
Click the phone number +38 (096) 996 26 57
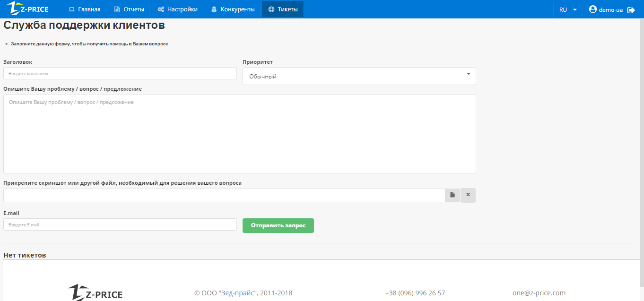point(415,293)
